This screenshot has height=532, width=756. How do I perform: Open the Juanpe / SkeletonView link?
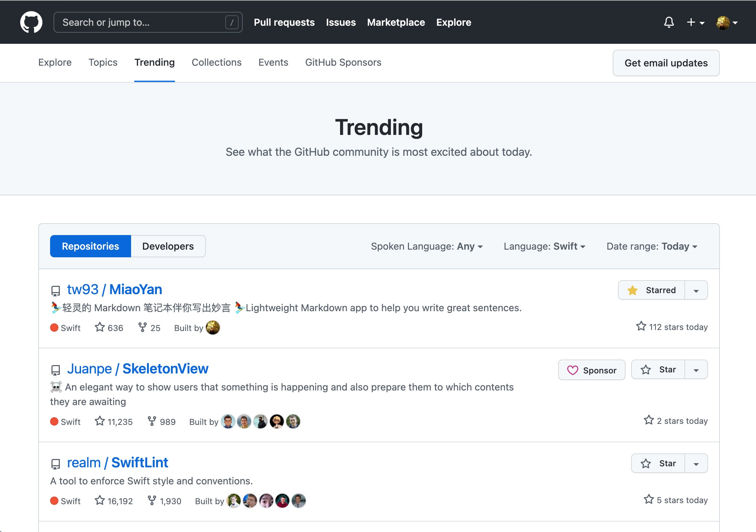(x=138, y=369)
